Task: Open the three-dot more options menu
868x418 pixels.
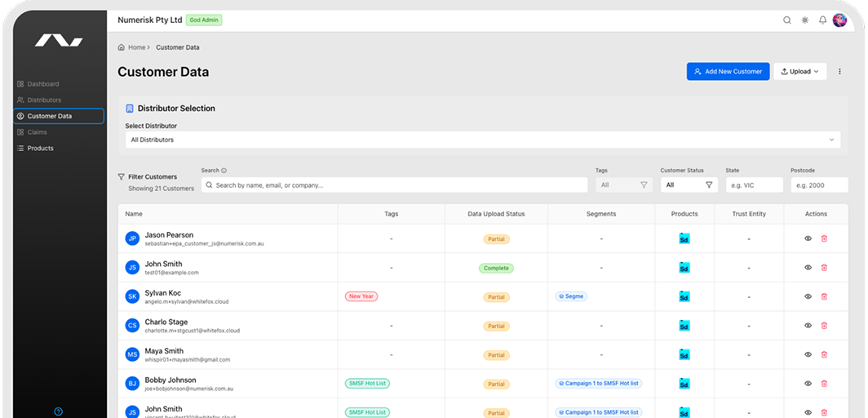Action: 839,71
